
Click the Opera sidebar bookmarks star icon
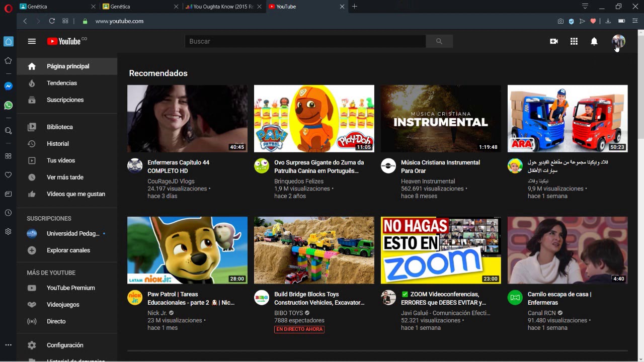8,60
